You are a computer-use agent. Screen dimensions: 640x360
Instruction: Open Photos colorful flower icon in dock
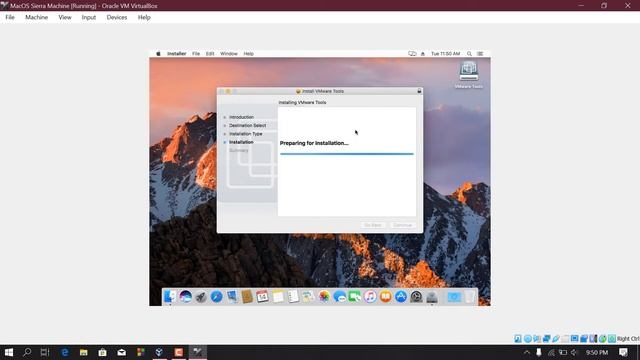click(x=324, y=297)
